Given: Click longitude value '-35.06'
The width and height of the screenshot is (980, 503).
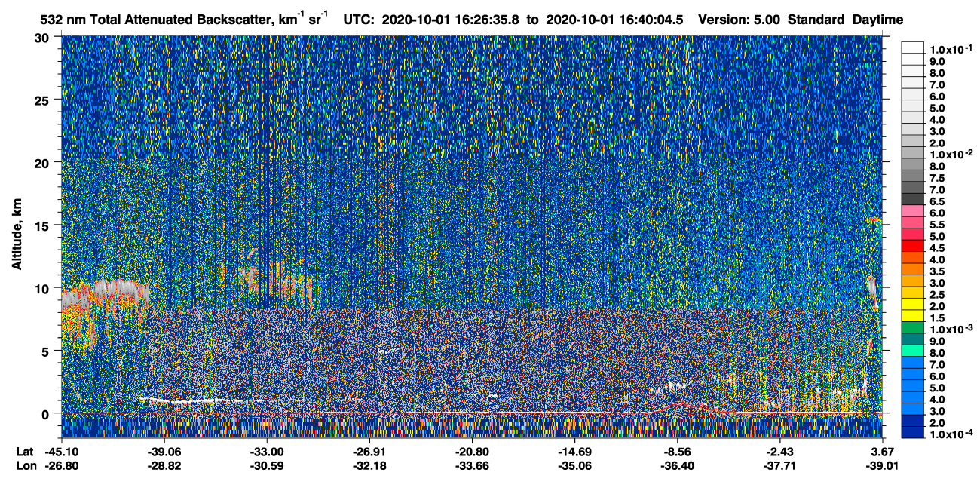Looking at the screenshot, I should pos(574,465).
